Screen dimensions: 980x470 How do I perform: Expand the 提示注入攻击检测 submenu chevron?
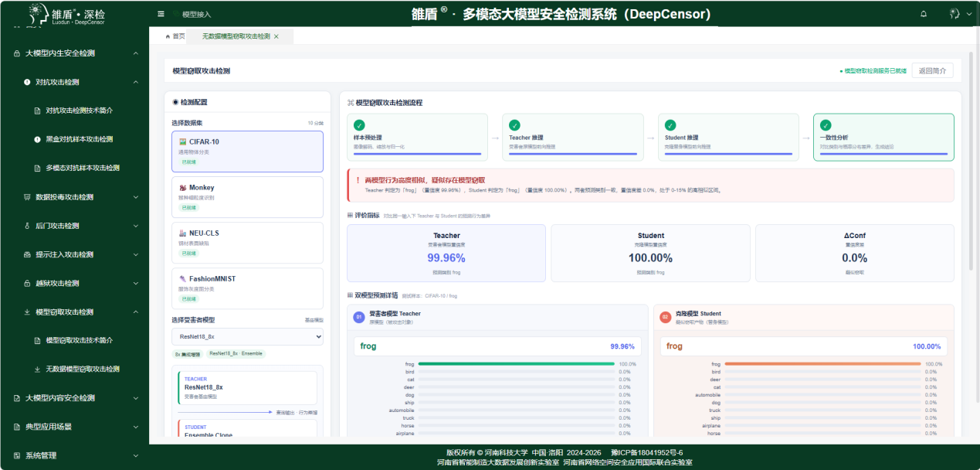[135, 254]
